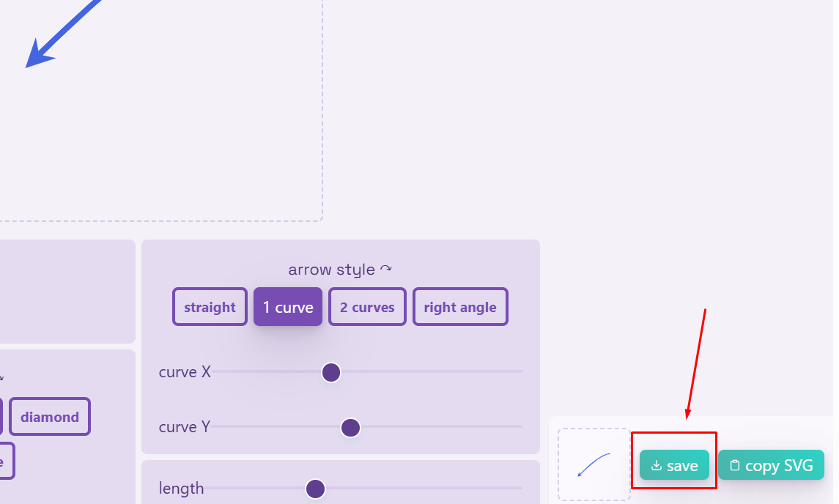Click the download icon in the save button
Image resolution: width=839 pixels, height=504 pixels.
(x=657, y=465)
